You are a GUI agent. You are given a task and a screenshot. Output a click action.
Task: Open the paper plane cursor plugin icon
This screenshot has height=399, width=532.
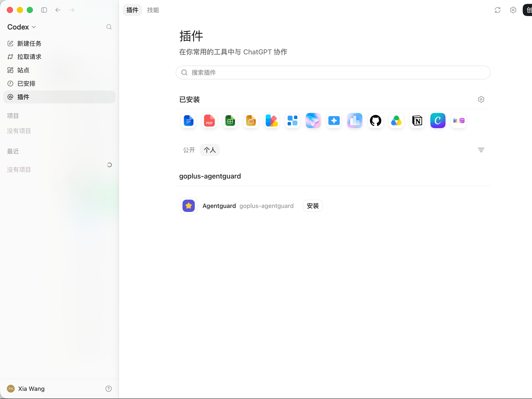[313, 120]
